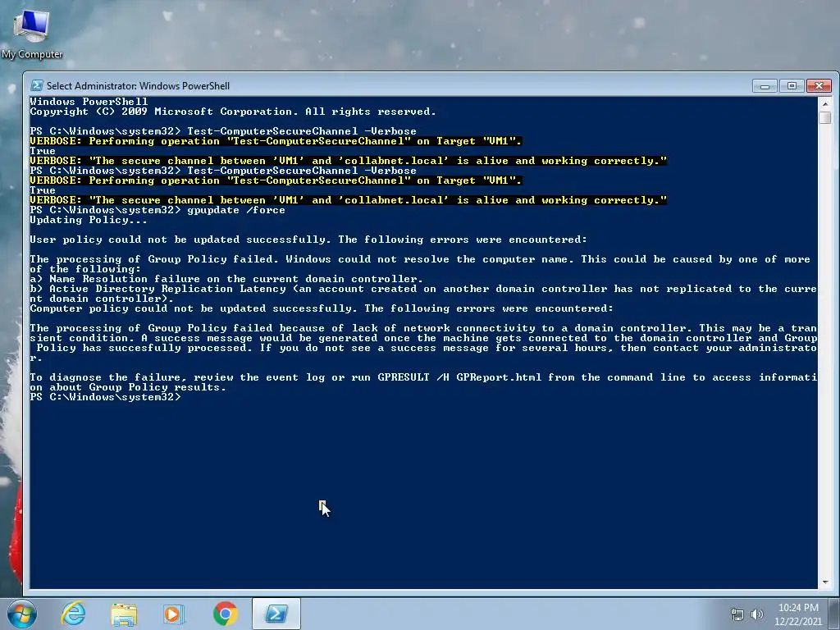Viewport: 840px width, 630px height.
Task: Click the 'To diagnose the failure' output line
Action: coord(423,382)
